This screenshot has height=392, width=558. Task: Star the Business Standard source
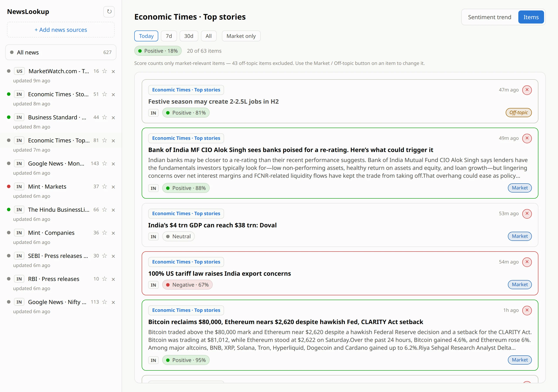click(x=104, y=117)
